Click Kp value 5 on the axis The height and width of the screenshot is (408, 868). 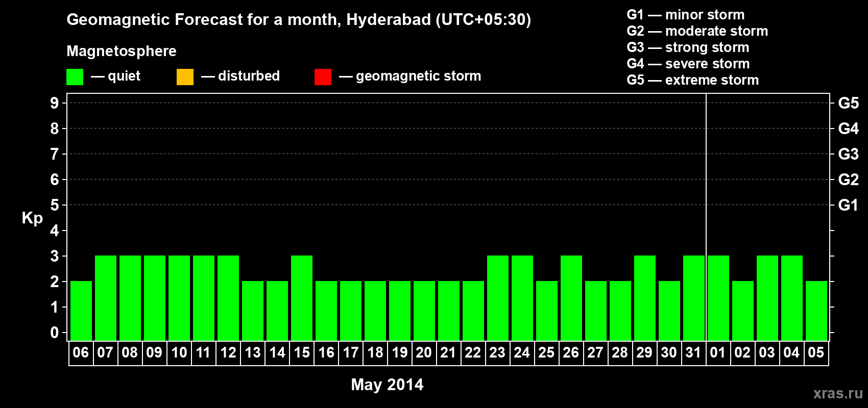click(x=54, y=205)
